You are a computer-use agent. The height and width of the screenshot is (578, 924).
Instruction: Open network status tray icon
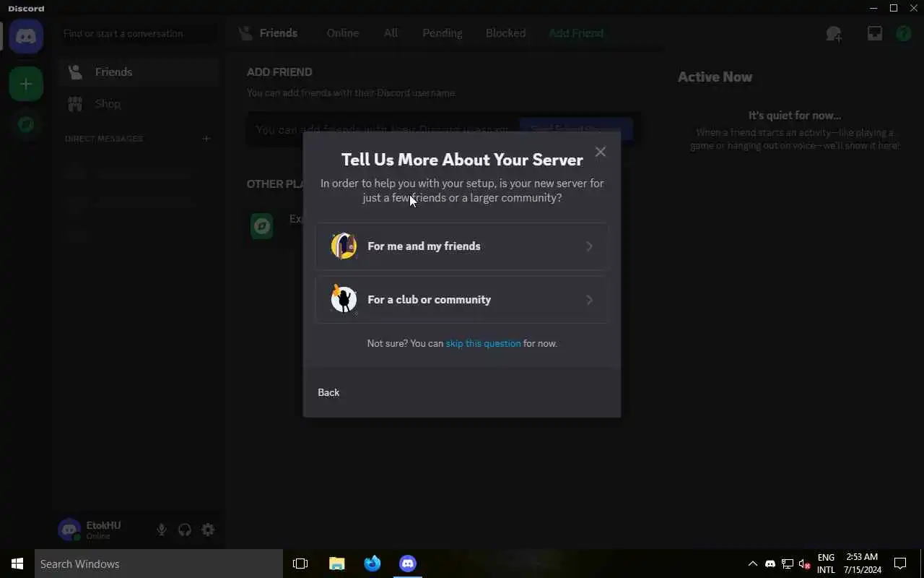point(788,564)
